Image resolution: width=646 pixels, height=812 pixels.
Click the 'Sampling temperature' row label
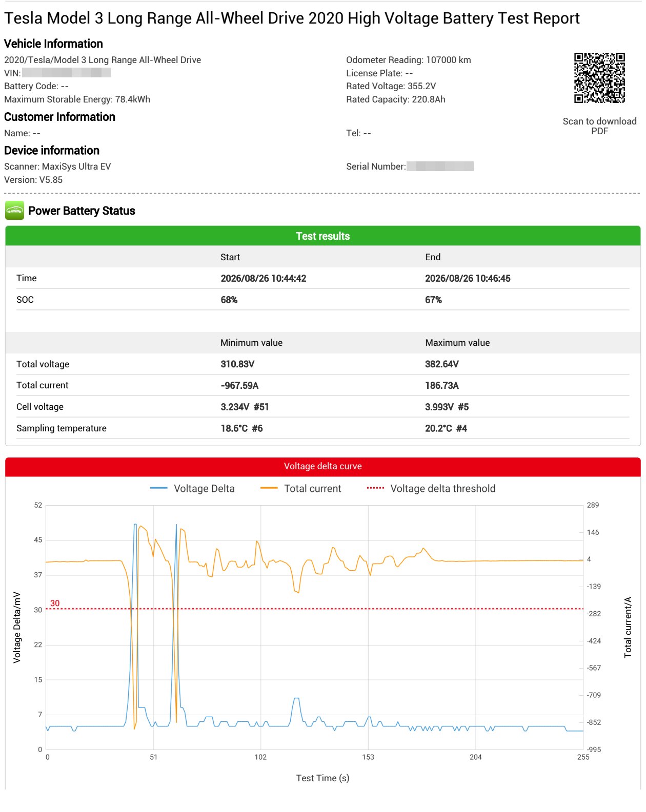pyautogui.click(x=62, y=428)
